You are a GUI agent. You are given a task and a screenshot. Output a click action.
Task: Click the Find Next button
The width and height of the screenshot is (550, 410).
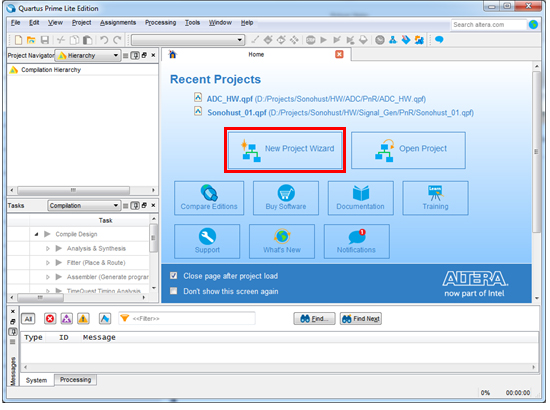point(361,318)
